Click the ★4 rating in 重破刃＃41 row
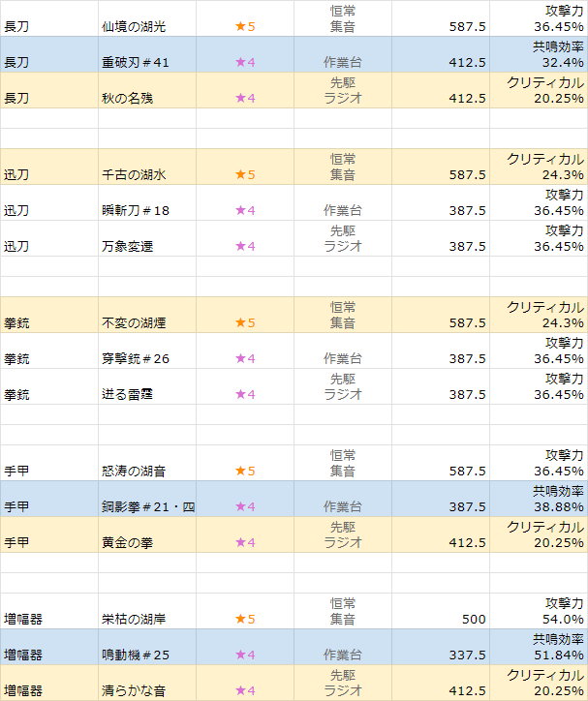Viewport: 588px width, 701px height. (245, 62)
